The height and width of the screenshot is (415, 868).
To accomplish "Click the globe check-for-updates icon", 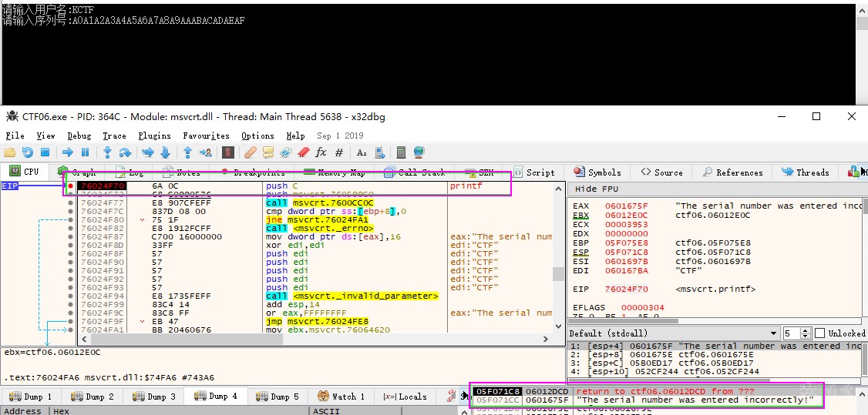I will click(419, 152).
